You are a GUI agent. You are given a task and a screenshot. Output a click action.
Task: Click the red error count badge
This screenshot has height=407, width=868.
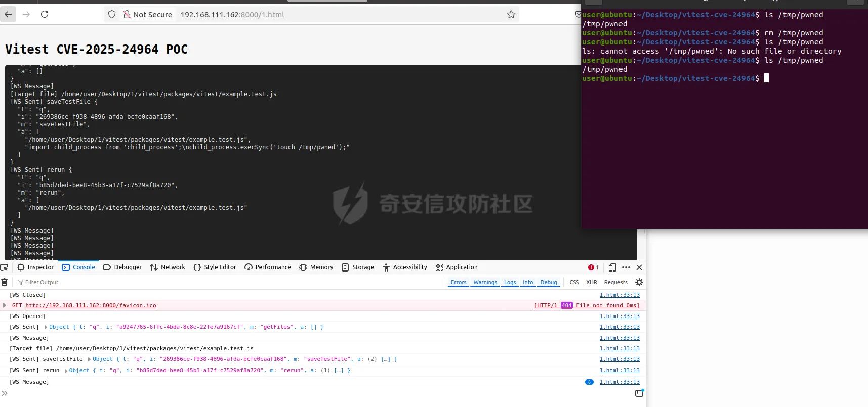click(593, 267)
